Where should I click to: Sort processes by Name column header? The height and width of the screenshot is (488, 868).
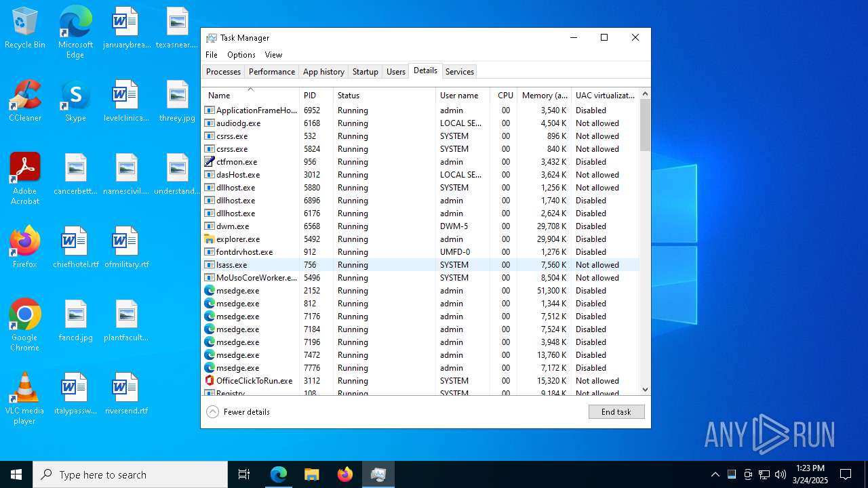tap(250, 96)
